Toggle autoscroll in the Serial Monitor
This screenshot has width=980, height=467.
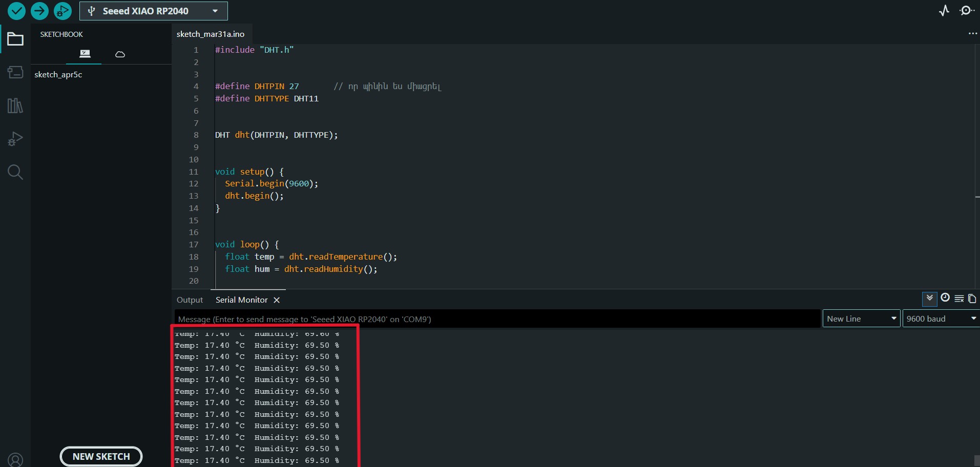click(x=929, y=298)
